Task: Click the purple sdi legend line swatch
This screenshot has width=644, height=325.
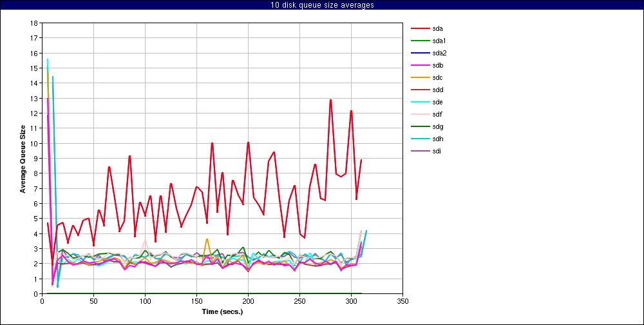Action: point(419,151)
